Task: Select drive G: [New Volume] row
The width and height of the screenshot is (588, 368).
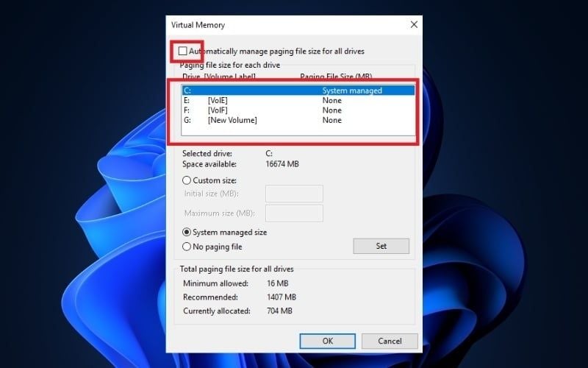Action: tap(298, 120)
